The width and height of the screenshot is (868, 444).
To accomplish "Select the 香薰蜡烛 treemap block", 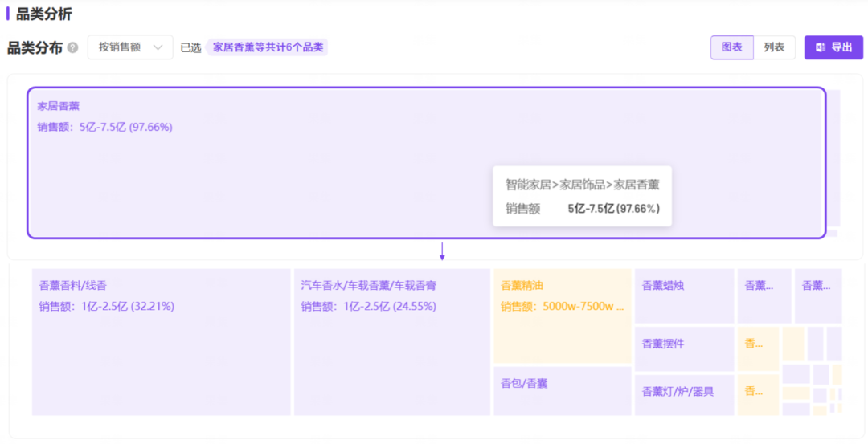I will tap(684, 295).
